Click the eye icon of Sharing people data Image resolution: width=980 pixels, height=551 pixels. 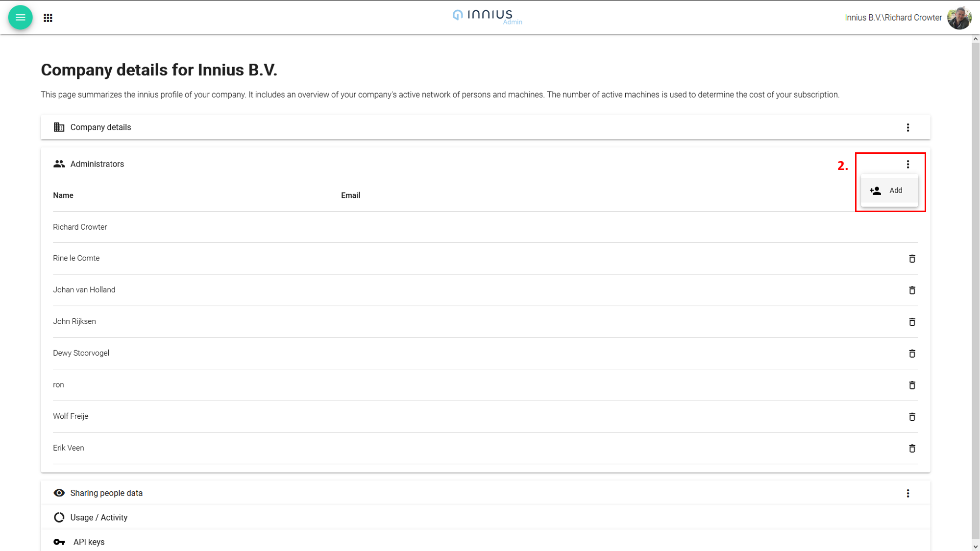[x=59, y=493]
